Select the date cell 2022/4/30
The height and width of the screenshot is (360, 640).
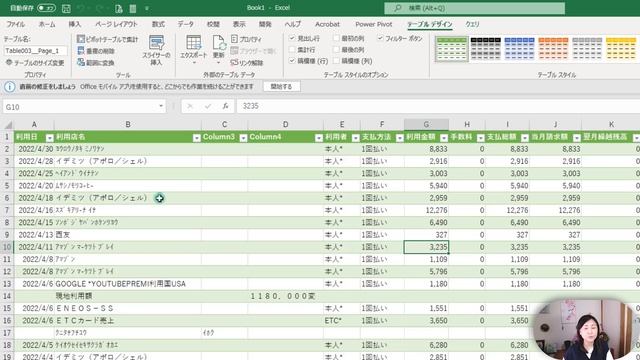click(34, 149)
